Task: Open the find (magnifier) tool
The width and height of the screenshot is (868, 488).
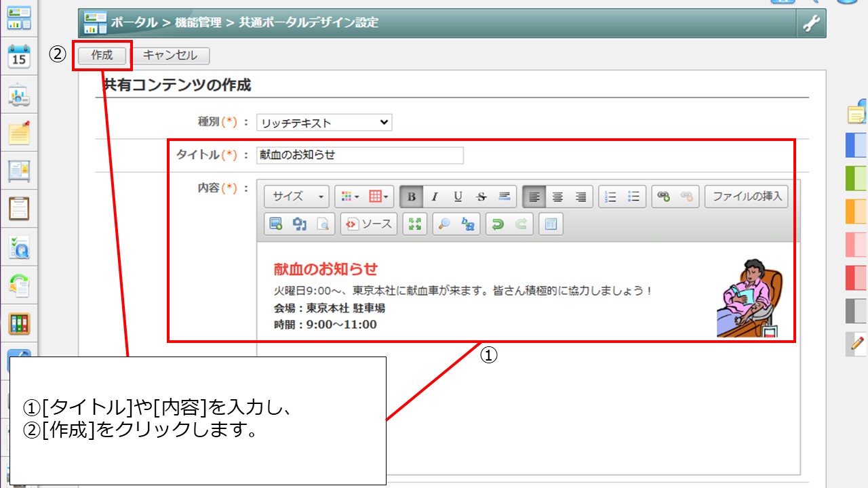Action: point(445,224)
